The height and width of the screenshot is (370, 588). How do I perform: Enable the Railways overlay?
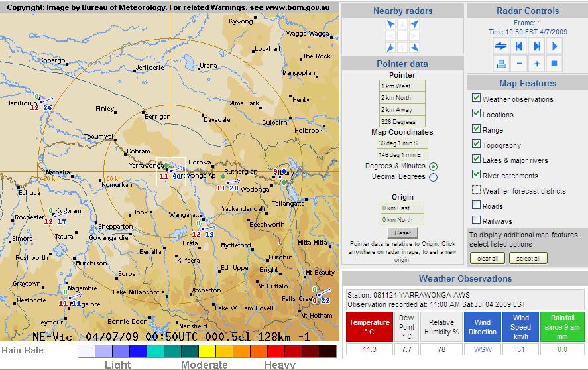pos(476,220)
